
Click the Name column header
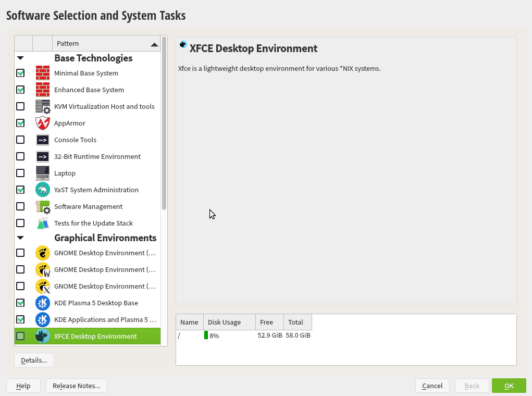coord(189,322)
